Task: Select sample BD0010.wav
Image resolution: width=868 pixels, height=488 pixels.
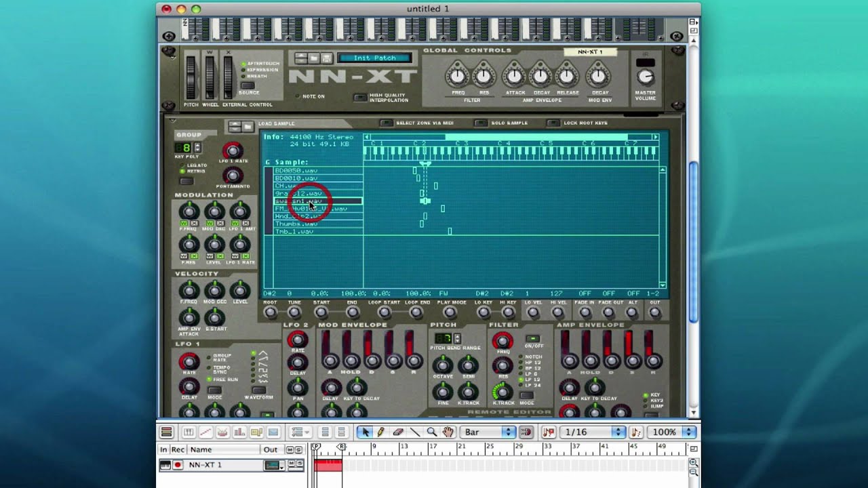Action: [x=318, y=178]
